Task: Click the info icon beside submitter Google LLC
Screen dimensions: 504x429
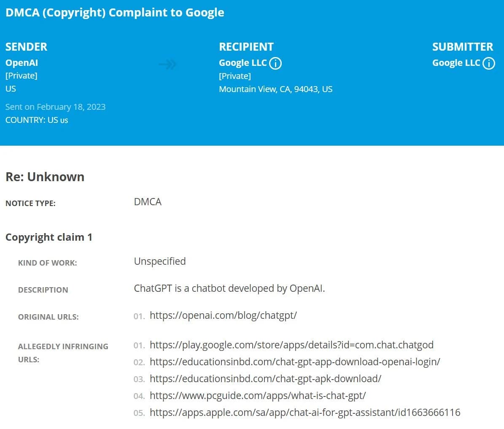Action: coord(488,63)
